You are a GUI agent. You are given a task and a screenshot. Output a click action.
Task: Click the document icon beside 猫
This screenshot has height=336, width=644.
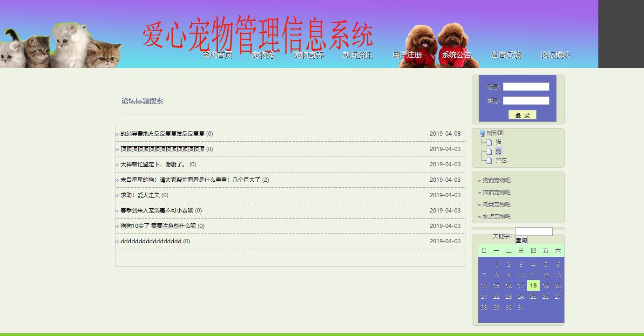(x=489, y=142)
